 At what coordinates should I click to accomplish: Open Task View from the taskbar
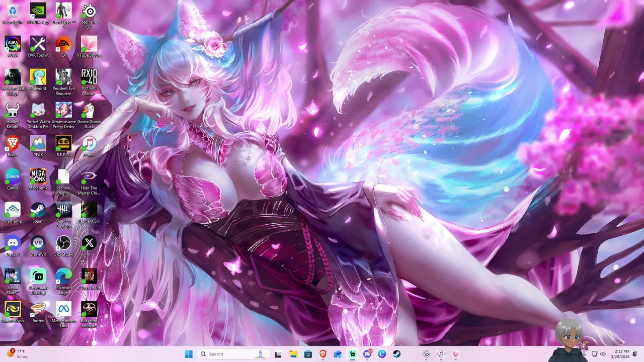(278, 354)
